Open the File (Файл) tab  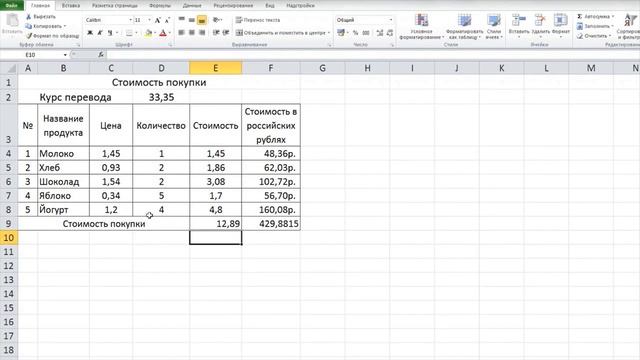pyautogui.click(x=12, y=5)
